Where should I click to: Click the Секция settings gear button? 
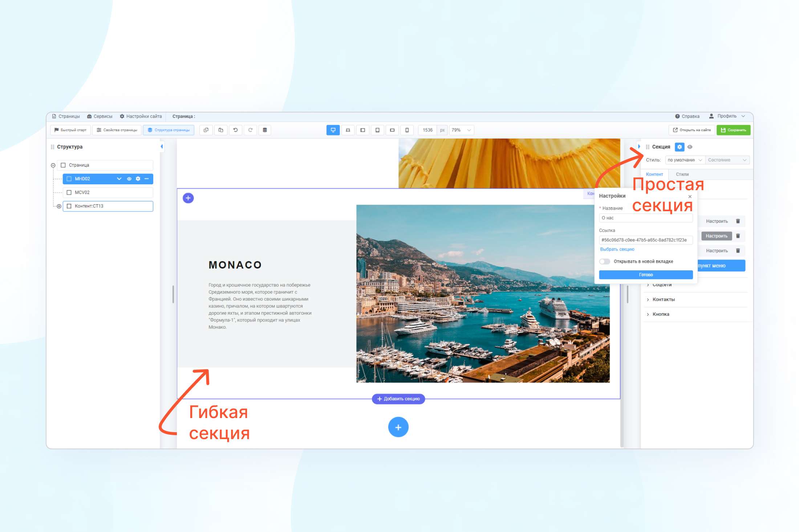pos(680,147)
